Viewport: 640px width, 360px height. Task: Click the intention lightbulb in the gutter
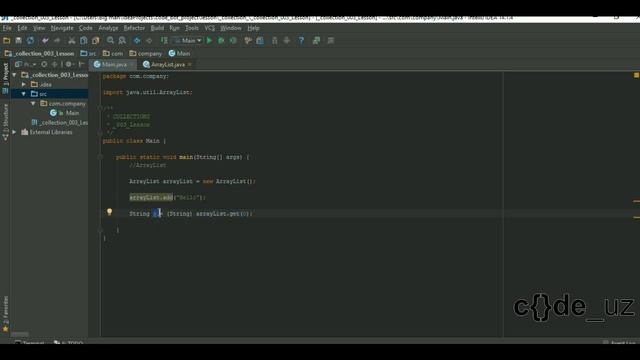tap(109, 212)
